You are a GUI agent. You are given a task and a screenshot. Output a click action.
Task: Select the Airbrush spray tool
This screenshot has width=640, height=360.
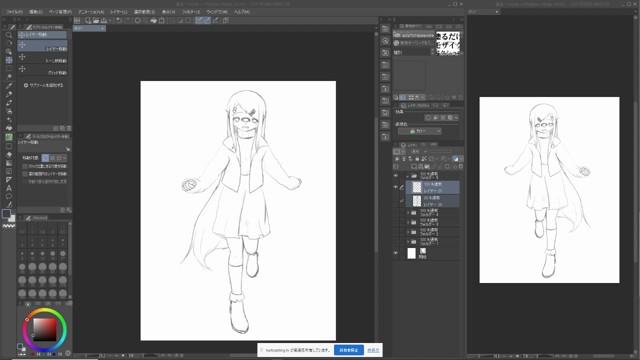[9, 111]
